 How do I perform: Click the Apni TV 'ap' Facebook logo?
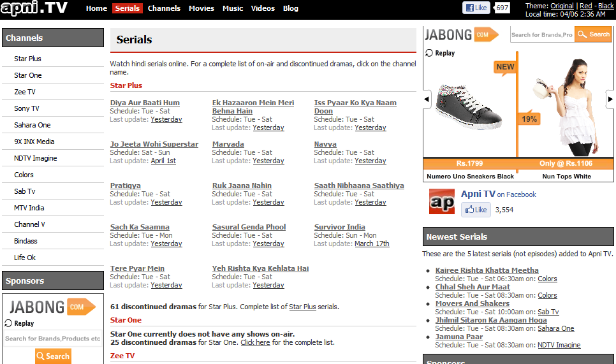(x=442, y=201)
